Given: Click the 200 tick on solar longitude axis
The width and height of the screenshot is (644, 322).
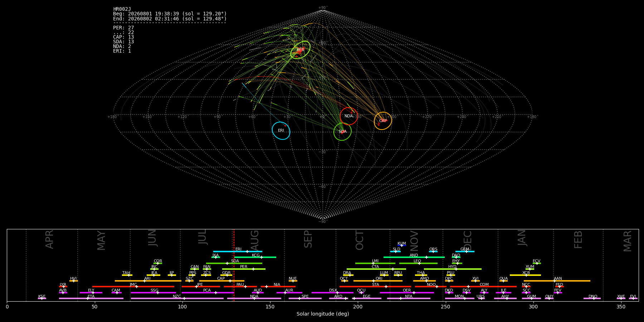Looking at the screenshot, I should [x=358, y=307].
